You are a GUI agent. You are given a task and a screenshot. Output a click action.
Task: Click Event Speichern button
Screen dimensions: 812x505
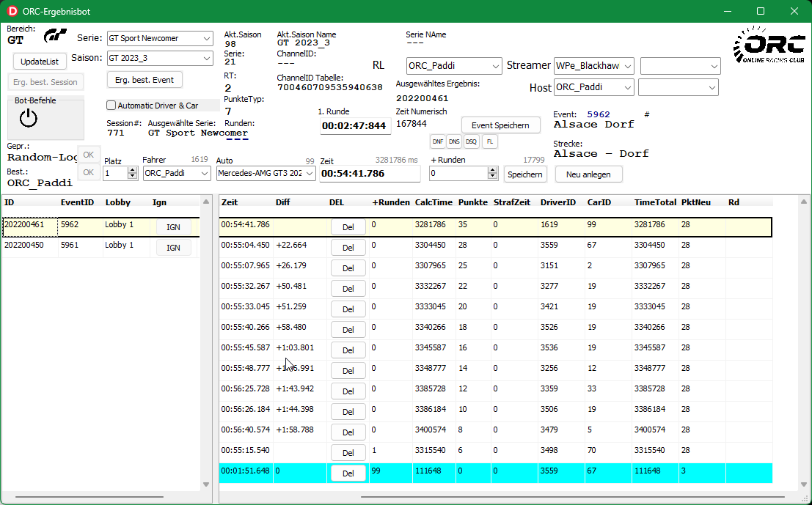(500, 125)
